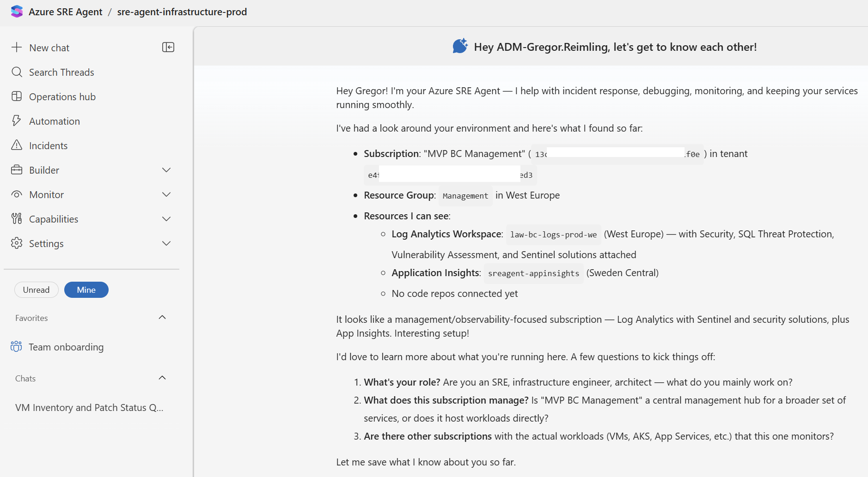The image size is (868, 477).
Task: Expand the Monitor menu chevron
Action: click(x=166, y=194)
